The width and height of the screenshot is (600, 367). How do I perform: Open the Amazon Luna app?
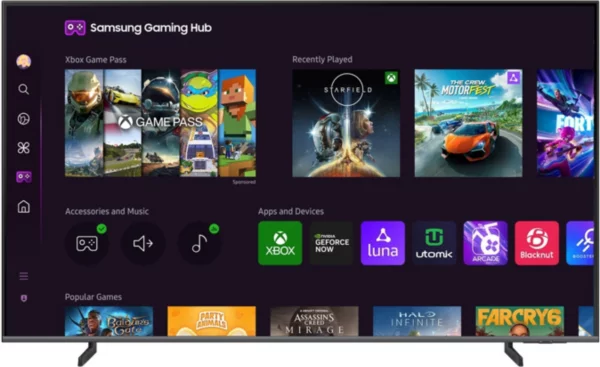coord(383,243)
